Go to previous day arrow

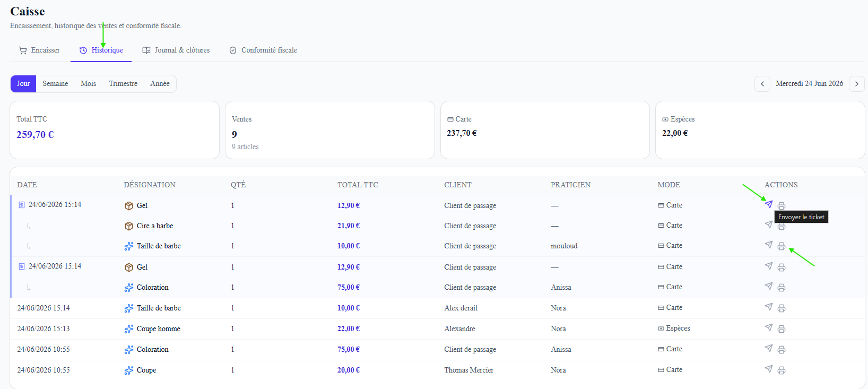tap(762, 84)
